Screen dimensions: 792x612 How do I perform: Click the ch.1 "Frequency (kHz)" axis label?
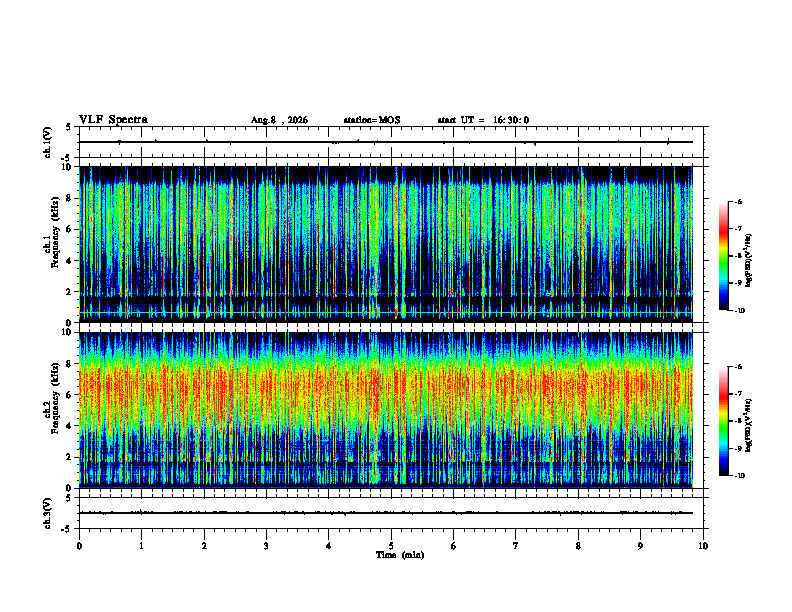click(x=55, y=232)
